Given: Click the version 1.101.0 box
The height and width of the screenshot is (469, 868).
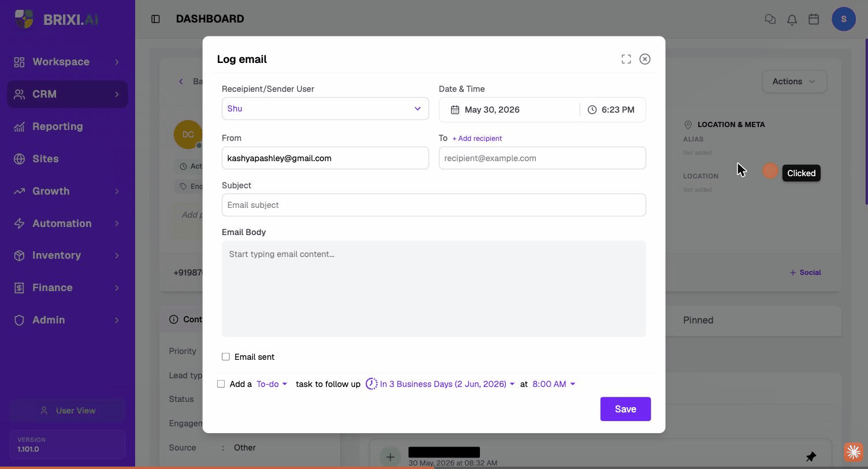Looking at the screenshot, I should pyautogui.click(x=68, y=444).
